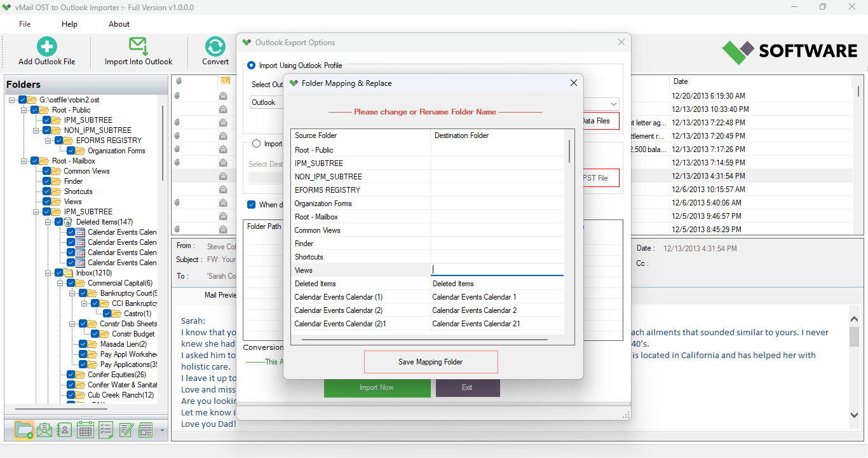Collapse the Inbox(1210) tree node

pyautogui.click(x=48, y=273)
